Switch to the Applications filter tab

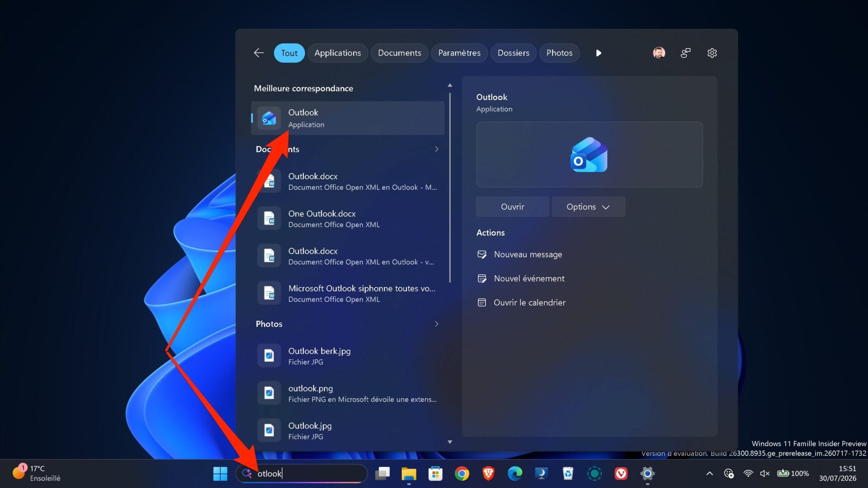pyautogui.click(x=338, y=53)
